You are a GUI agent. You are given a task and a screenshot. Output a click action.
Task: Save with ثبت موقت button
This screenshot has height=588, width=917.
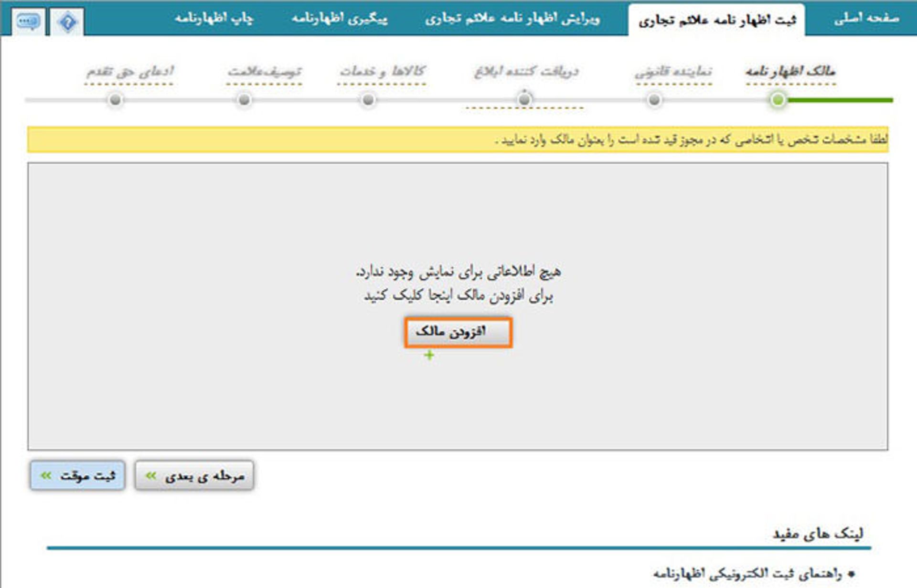[77, 475]
